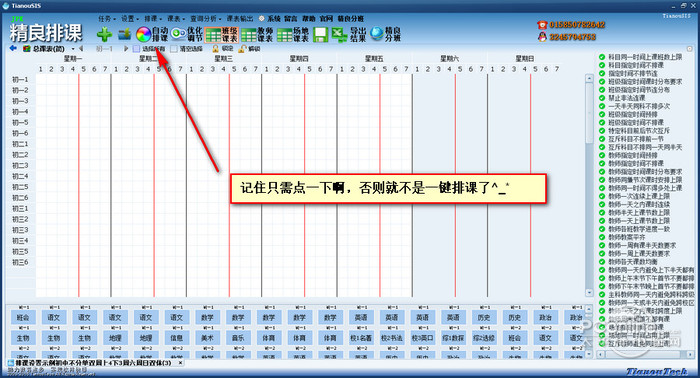
Task: Click timetable grid scrollbar up arrow
Action: (x=589, y=79)
